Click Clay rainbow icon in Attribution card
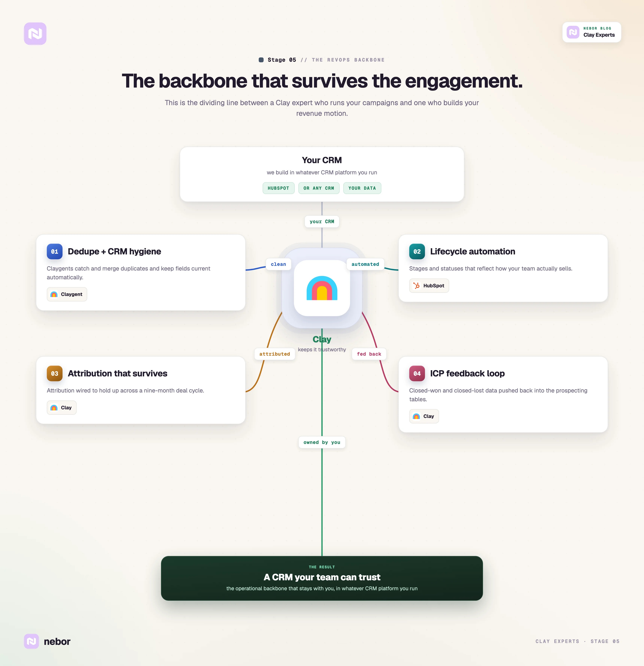This screenshot has width=644, height=666. (54, 407)
